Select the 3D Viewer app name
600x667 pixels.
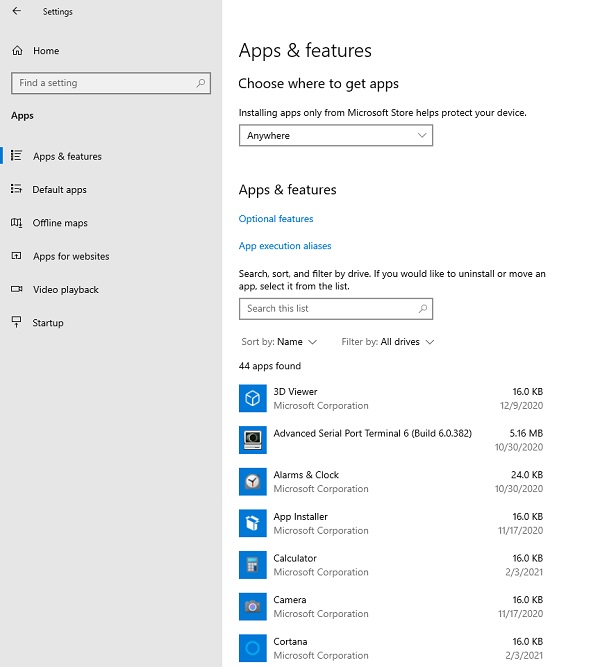pyautogui.click(x=295, y=391)
